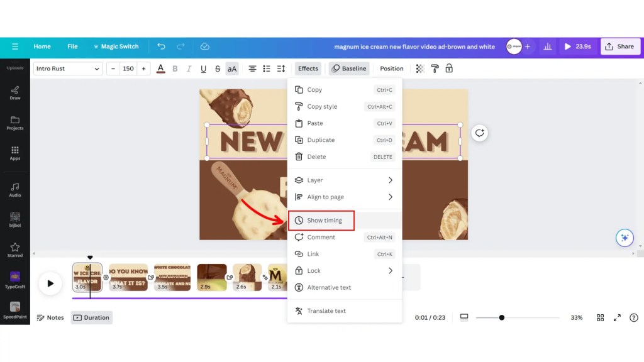This screenshot has width=644, height=362.
Task: Select Show timing from context menu
Action: [325, 221]
